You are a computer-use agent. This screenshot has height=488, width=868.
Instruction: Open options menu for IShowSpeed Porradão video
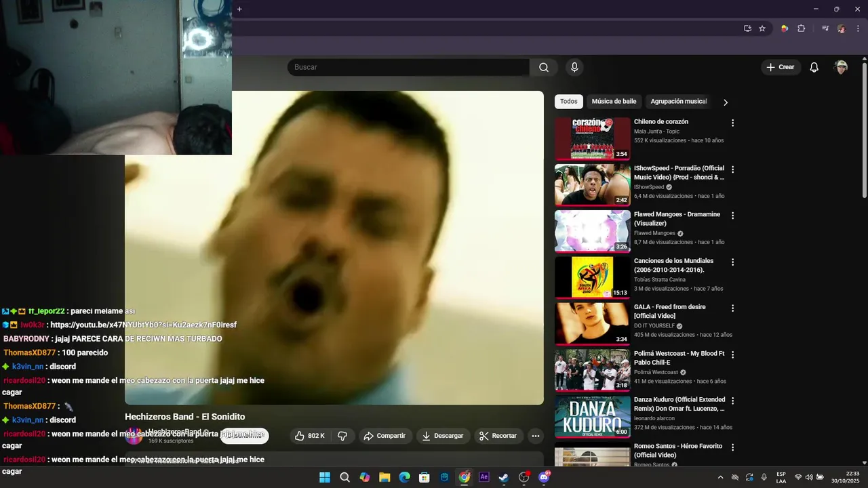click(732, 169)
